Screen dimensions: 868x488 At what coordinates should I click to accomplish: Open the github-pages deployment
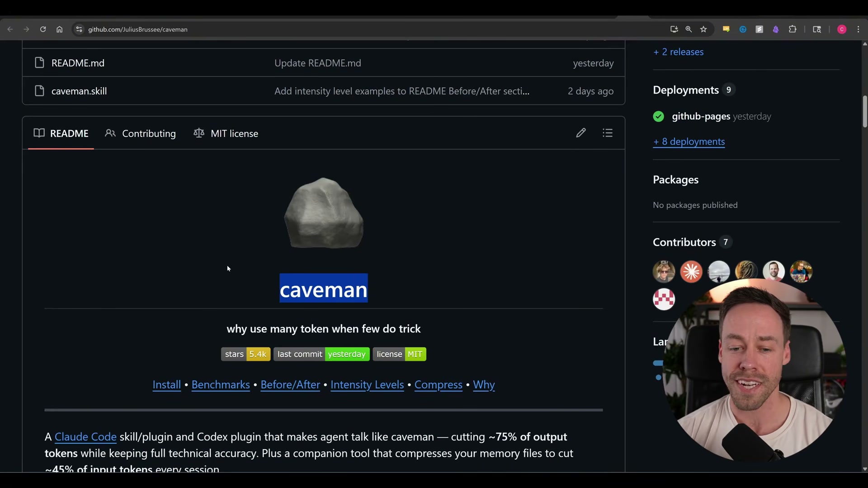[x=701, y=117]
